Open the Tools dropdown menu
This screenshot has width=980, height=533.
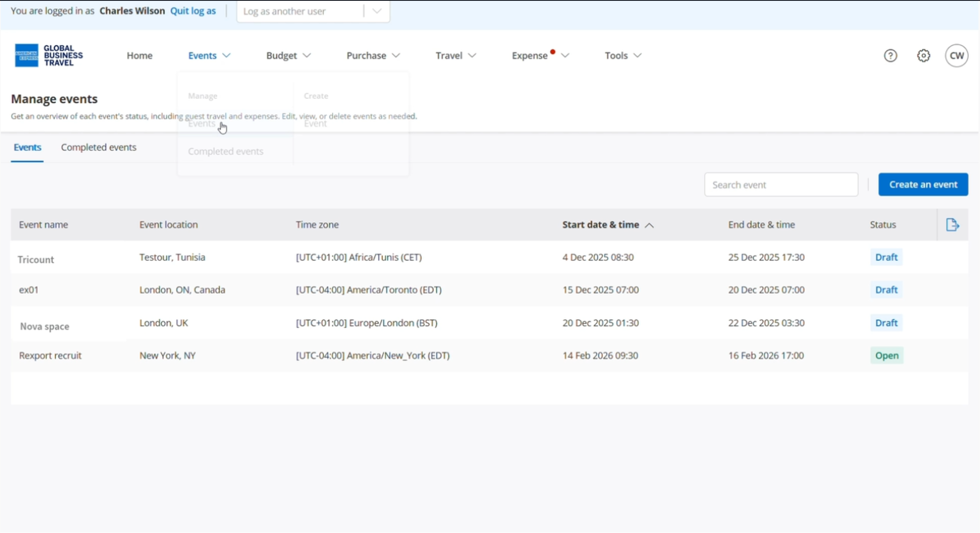tap(623, 55)
